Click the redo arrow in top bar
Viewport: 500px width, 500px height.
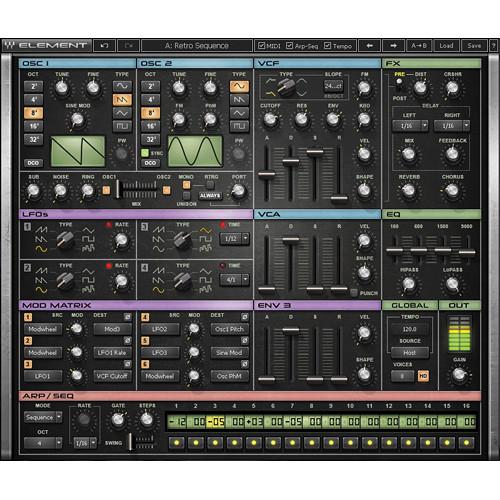coord(128,45)
